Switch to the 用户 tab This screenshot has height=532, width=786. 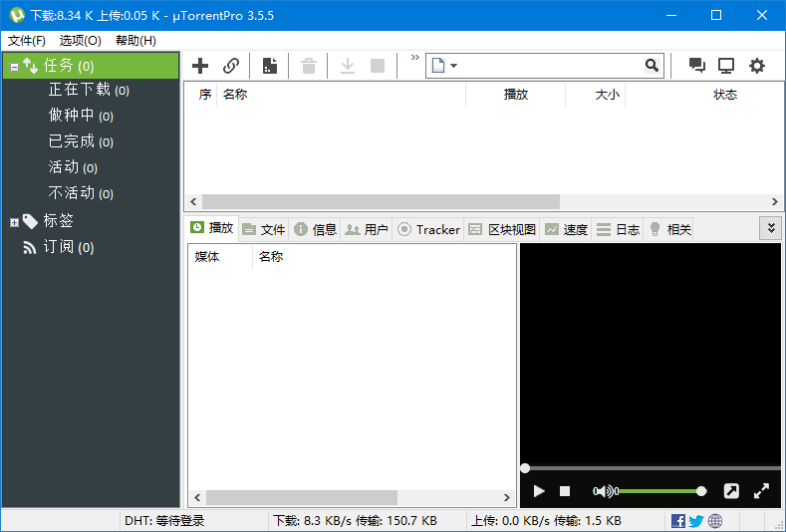click(367, 230)
